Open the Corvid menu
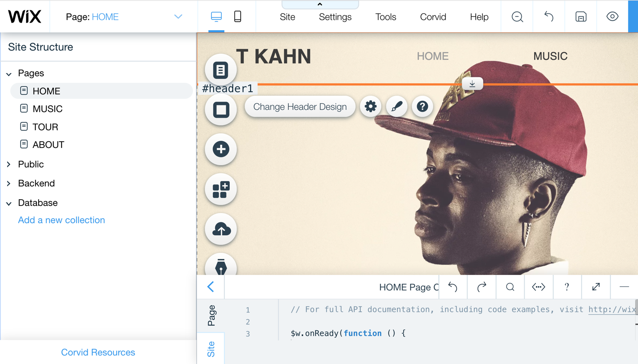The height and width of the screenshot is (364, 638). coord(432,17)
